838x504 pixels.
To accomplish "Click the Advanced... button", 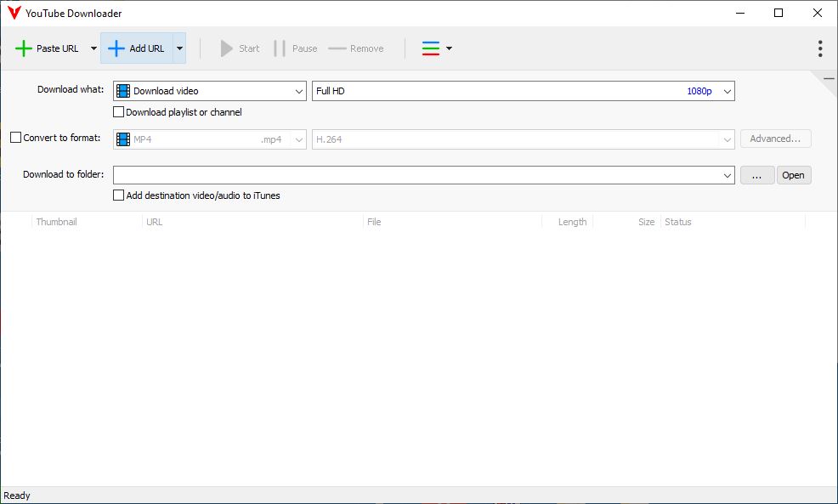I will (775, 139).
